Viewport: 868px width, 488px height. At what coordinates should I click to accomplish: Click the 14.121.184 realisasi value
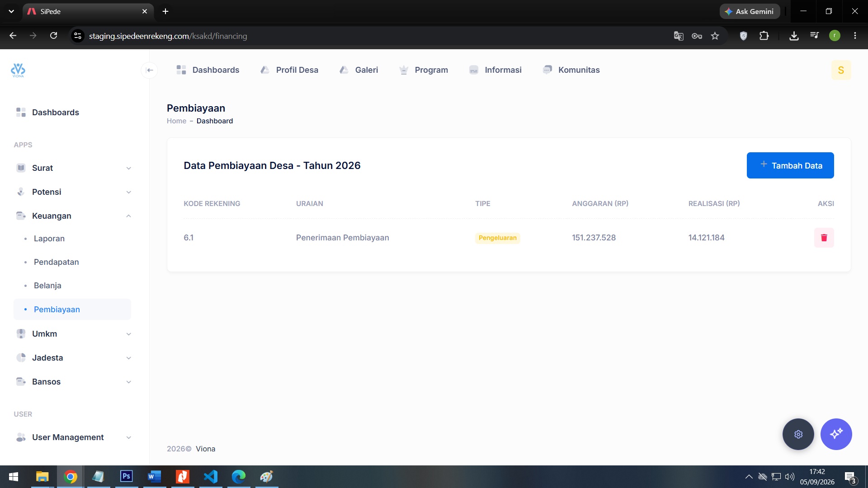coord(706,238)
